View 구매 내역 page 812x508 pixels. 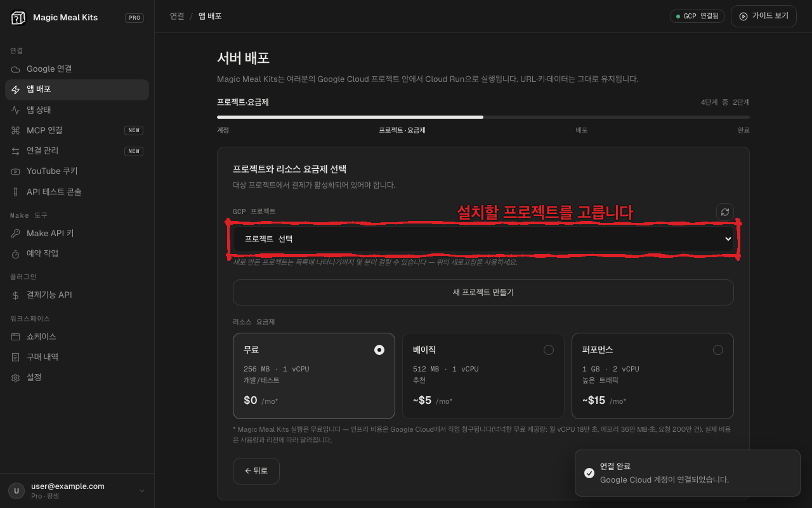point(77,357)
